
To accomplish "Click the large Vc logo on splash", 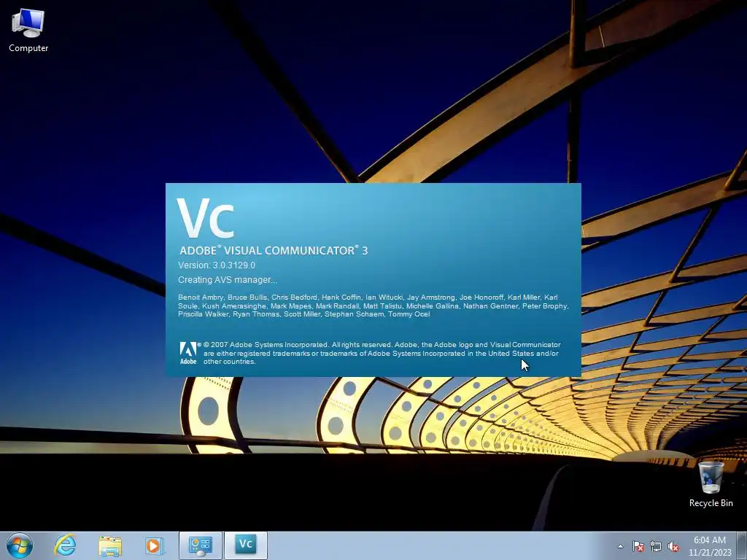I will [205, 218].
